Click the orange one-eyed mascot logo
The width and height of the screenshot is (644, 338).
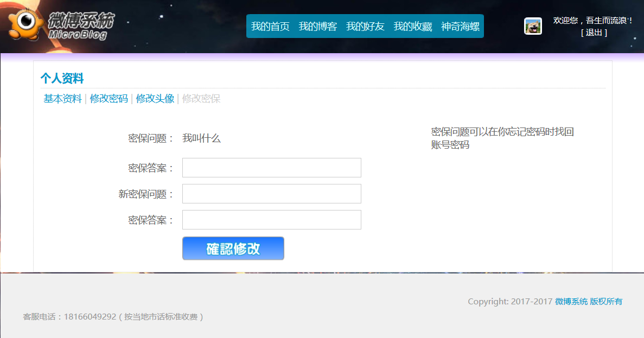coord(25,24)
